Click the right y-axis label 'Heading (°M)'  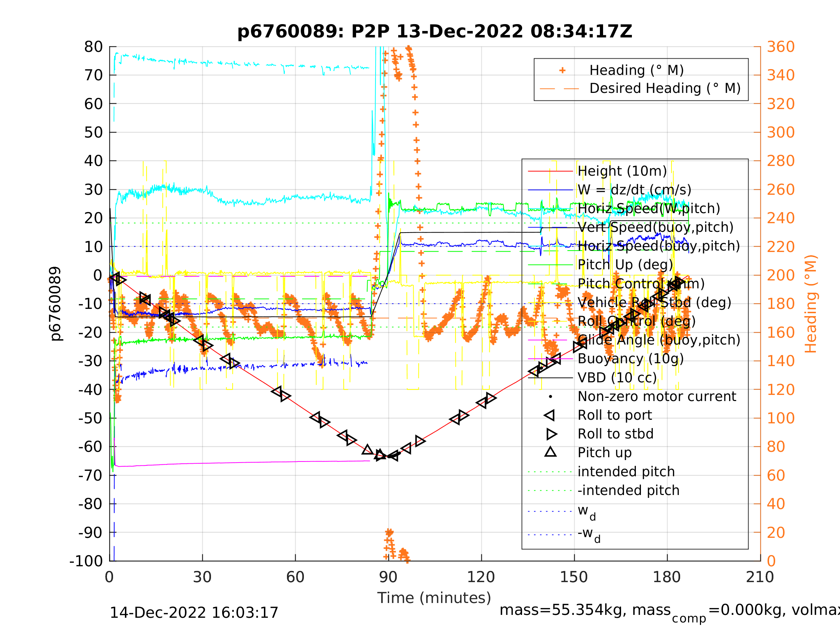810,304
